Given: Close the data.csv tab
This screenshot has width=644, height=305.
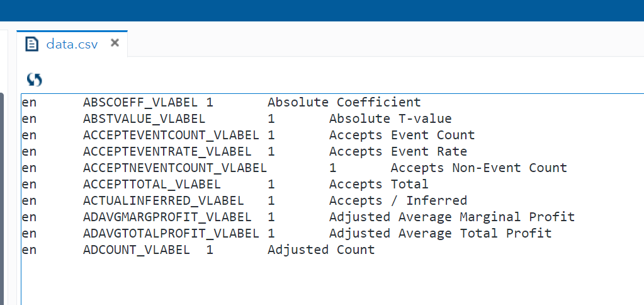Looking at the screenshot, I should pyautogui.click(x=115, y=43).
